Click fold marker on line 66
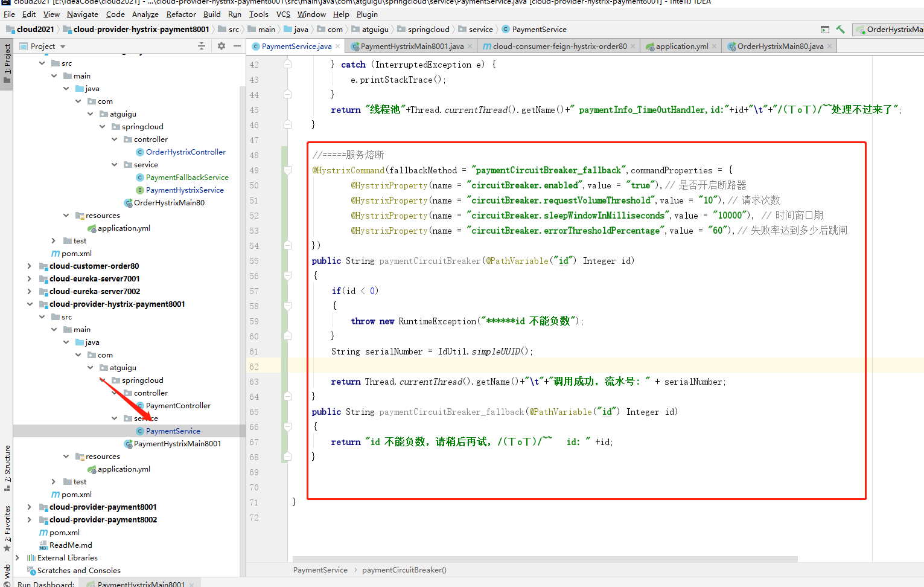The image size is (924, 587). point(288,427)
